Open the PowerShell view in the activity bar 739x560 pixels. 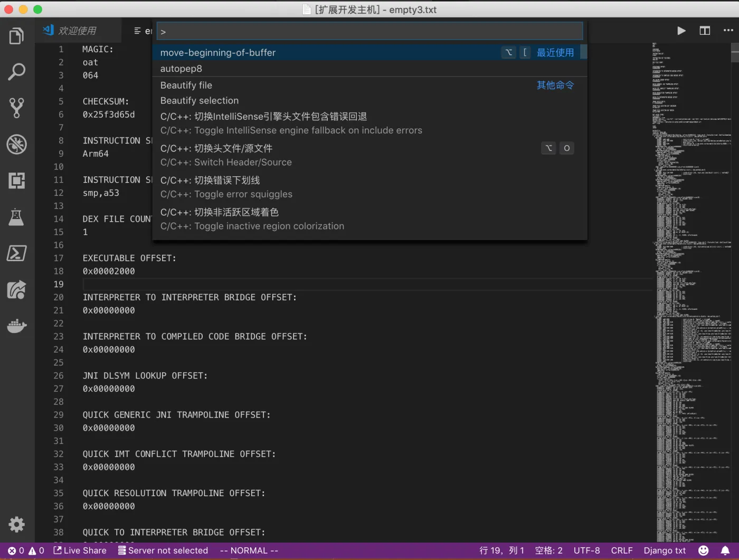click(x=17, y=253)
